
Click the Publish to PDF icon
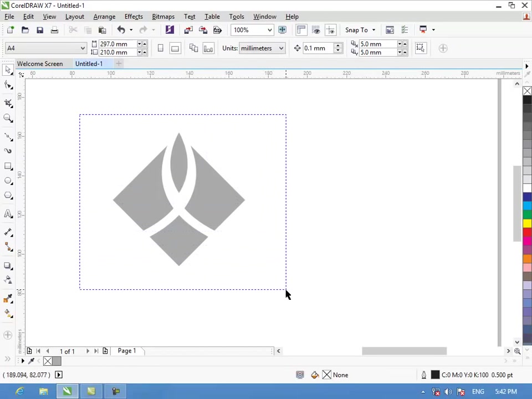(217, 30)
